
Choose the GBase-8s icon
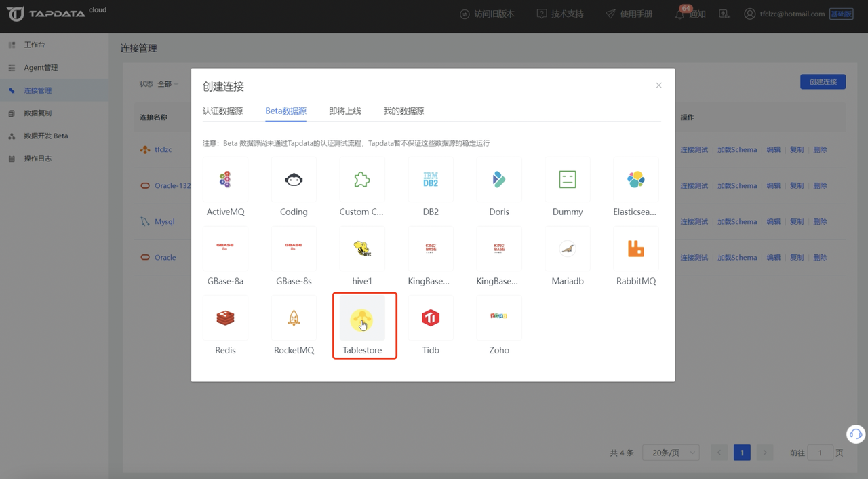click(294, 248)
